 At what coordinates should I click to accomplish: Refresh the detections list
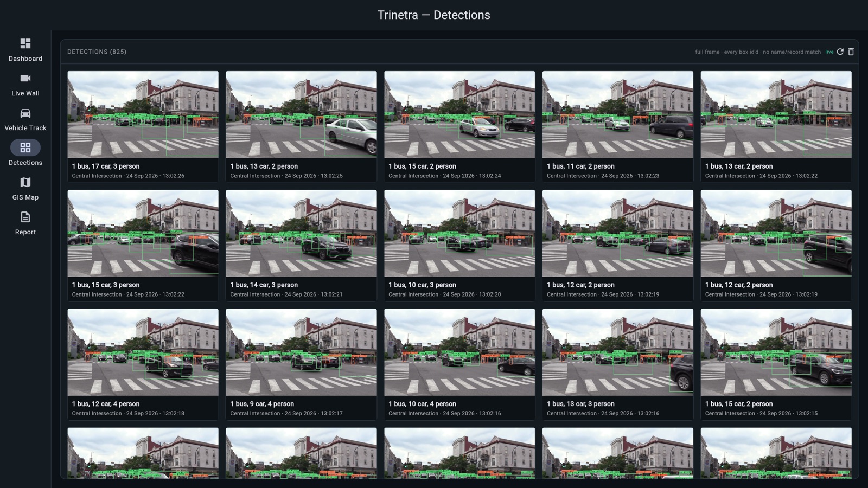point(840,52)
